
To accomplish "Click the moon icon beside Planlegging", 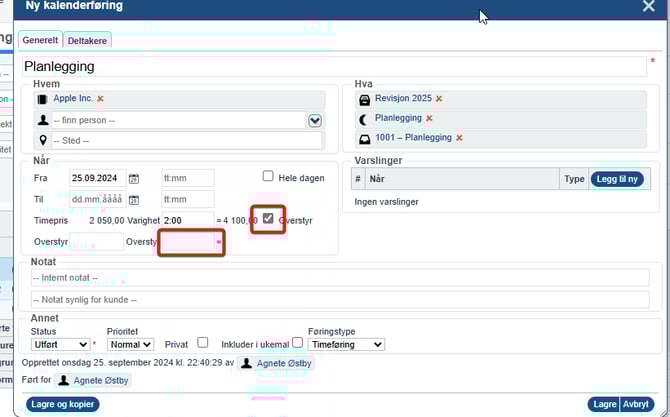I will (365, 118).
